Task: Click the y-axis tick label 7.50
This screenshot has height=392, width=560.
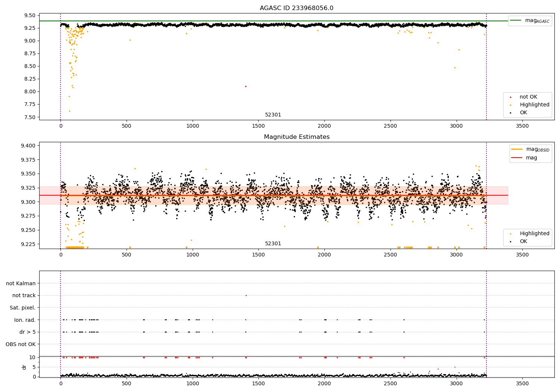Action: pos(30,117)
